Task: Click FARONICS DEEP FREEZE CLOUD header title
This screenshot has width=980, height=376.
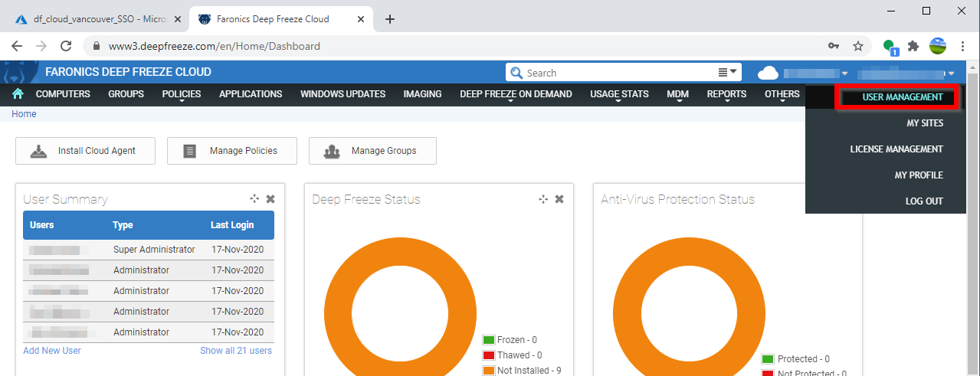Action: pos(128,72)
